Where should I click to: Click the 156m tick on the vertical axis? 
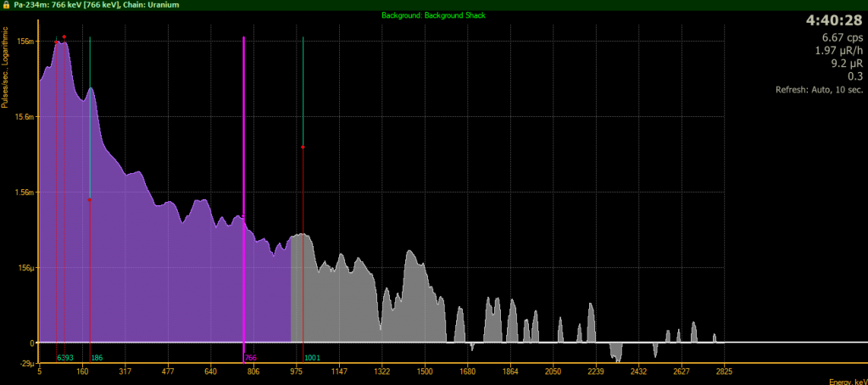pyautogui.click(x=25, y=42)
